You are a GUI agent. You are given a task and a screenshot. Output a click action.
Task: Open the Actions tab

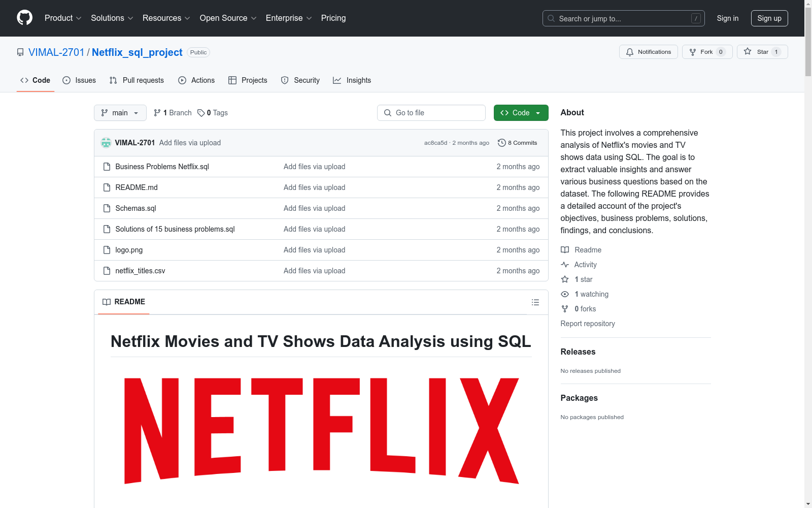(196, 80)
